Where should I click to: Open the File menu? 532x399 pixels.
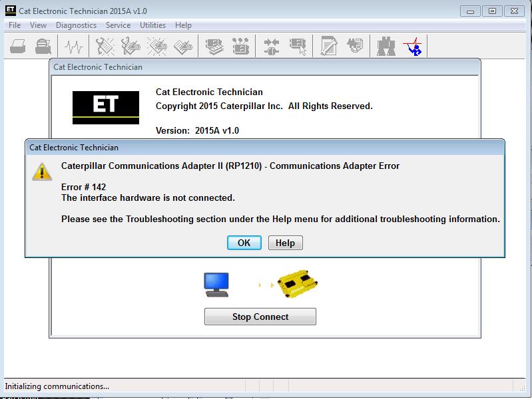pyautogui.click(x=15, y=25)
